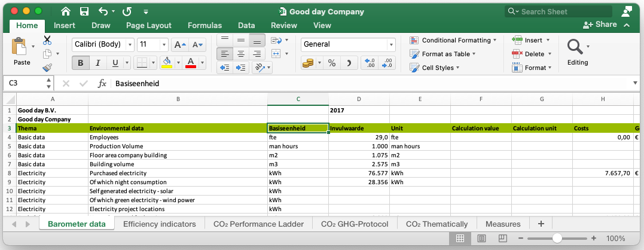Click the Increase Decimal icon
644x250 pixels.
coord(370,63)
